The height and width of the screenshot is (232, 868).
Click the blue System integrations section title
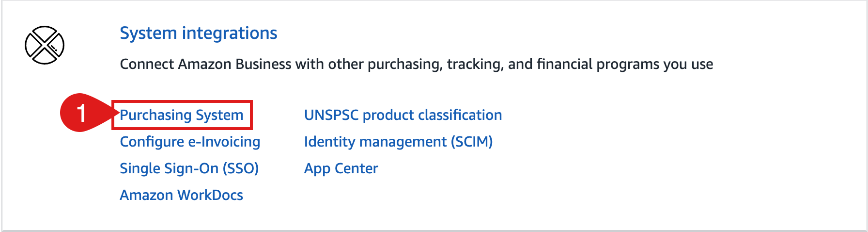pyautogui.click(x=199, y=33)
